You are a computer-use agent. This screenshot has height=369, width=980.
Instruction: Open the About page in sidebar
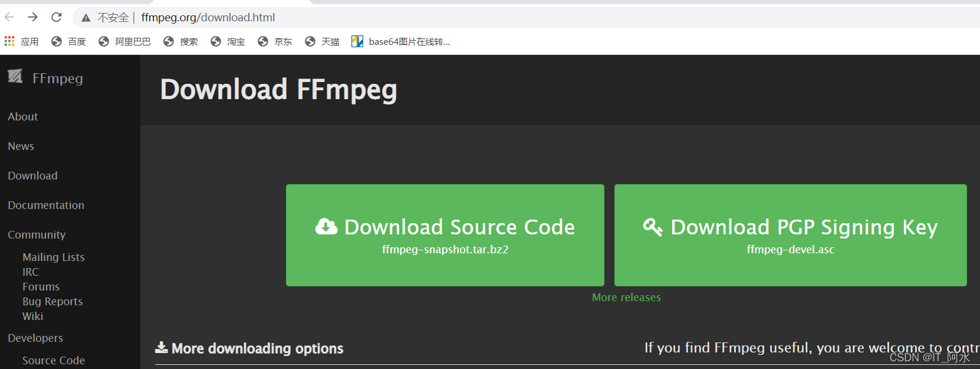(23, 117)
